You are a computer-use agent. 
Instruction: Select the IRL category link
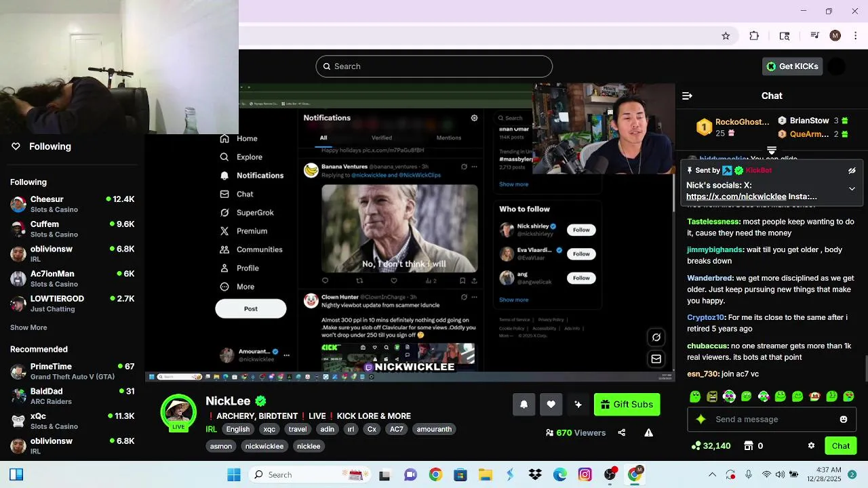tap(211, 429)
